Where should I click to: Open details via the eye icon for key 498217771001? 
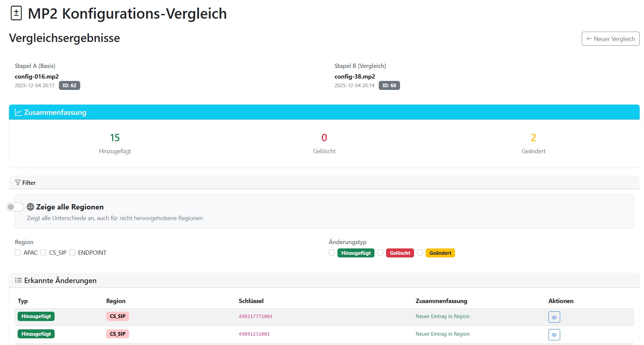point(554,317)
